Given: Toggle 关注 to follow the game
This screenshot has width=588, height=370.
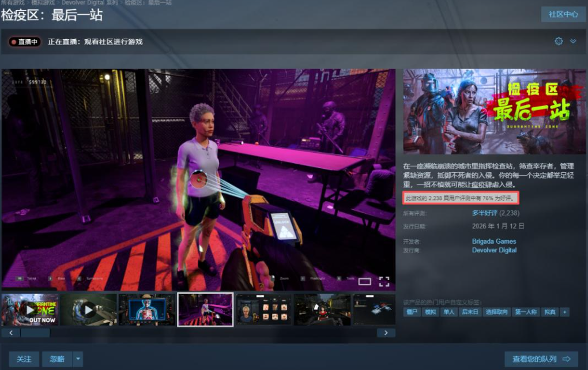Looking at the screenshot, I should 24,359.
